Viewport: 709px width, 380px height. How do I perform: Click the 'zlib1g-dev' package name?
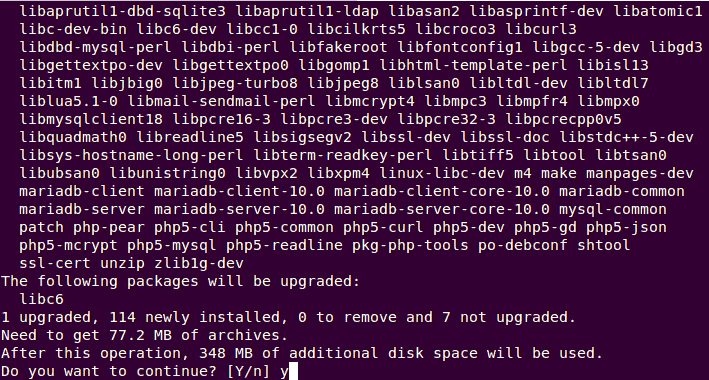click(199, 263)
